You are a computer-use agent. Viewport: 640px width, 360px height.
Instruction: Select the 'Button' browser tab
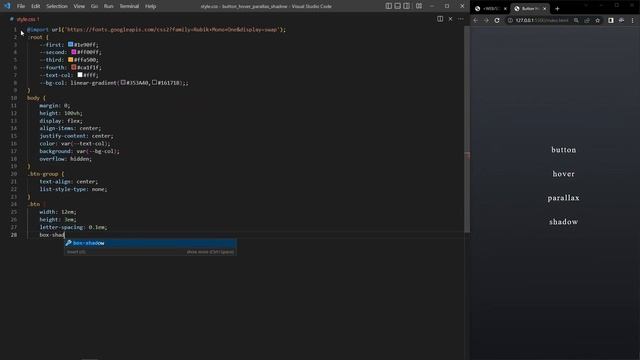point(529,8)
